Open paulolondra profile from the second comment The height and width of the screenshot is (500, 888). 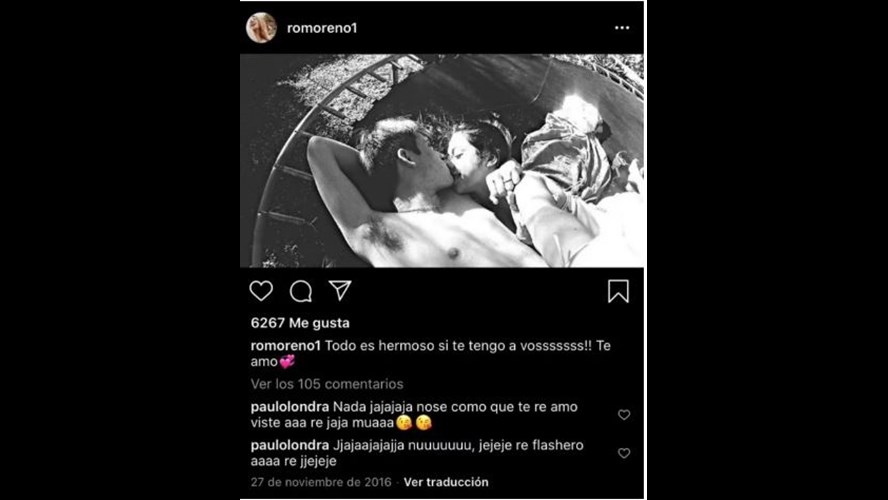coord(290,445)
